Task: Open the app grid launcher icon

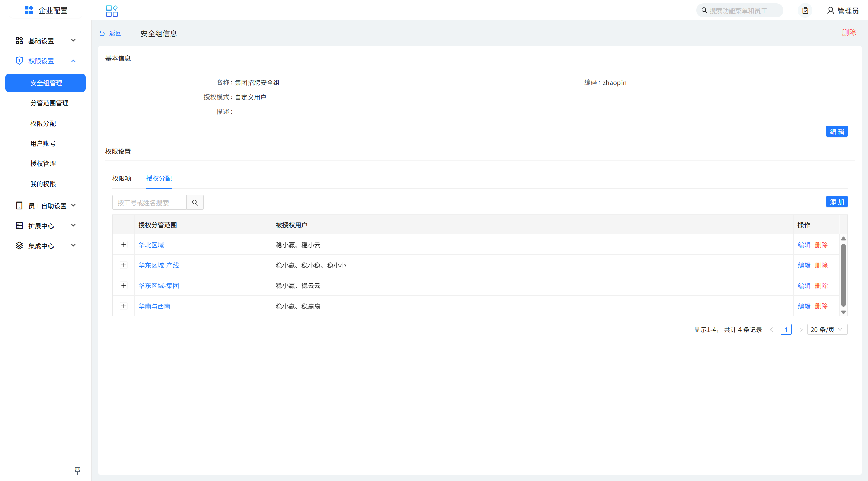Action: coord(112,11)
